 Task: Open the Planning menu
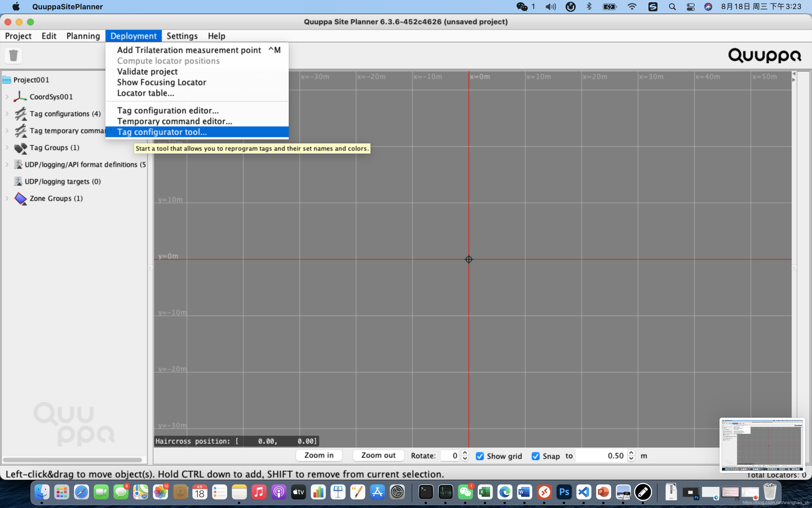pyautogui.click(x=83, y=36)
